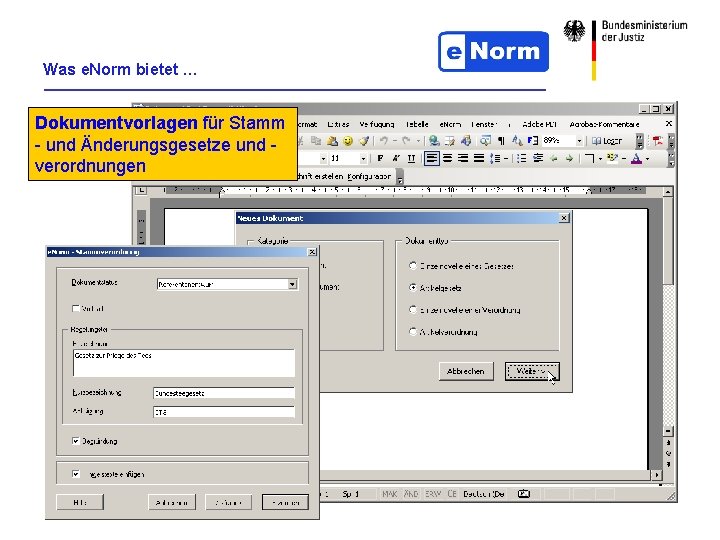Click the Lesen reading layout button
The image size is (720, 540).
(607, 141)
